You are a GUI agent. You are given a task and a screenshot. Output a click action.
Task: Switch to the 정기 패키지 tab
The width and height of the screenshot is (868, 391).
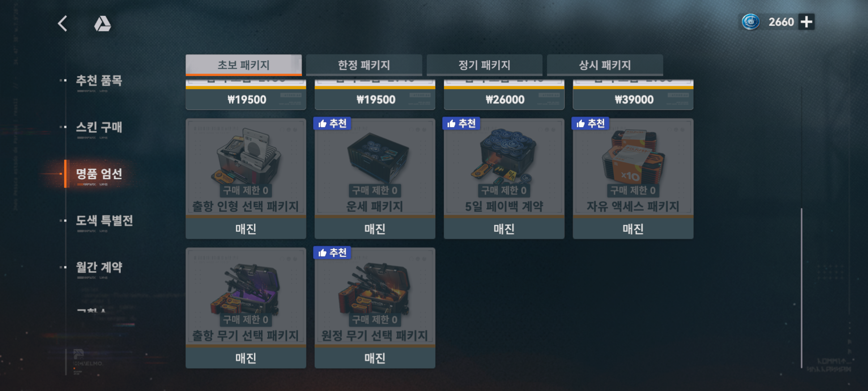[x=484, y=65]
